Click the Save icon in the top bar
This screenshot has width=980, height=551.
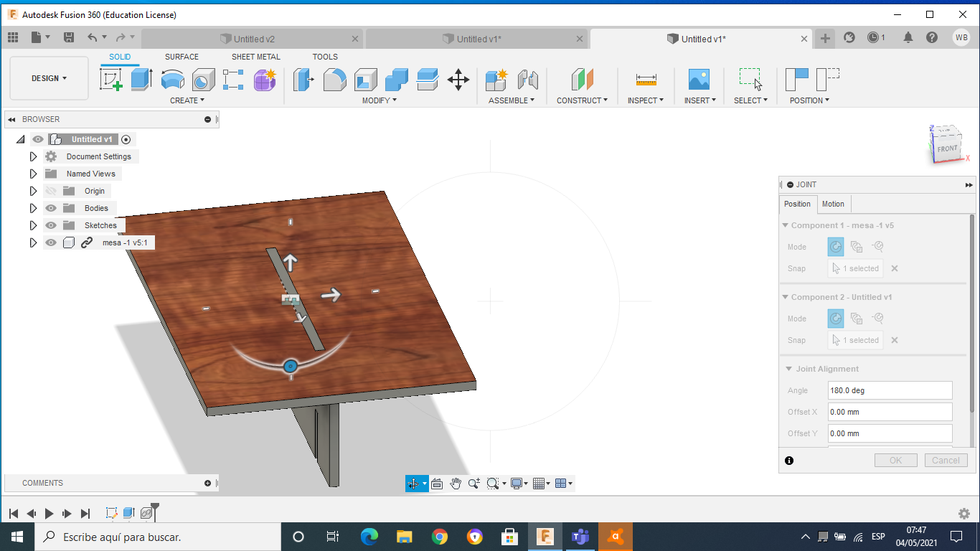69,37
